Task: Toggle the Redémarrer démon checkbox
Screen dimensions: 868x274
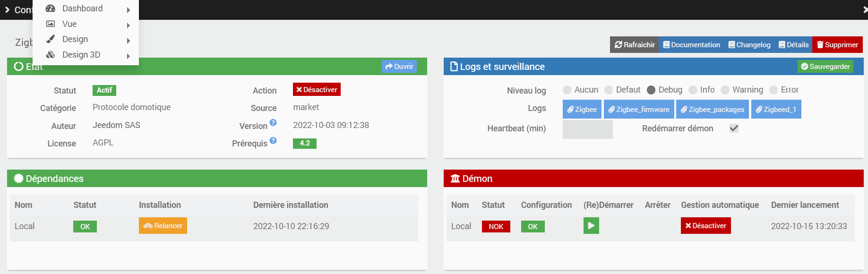Action: point(734,128)
